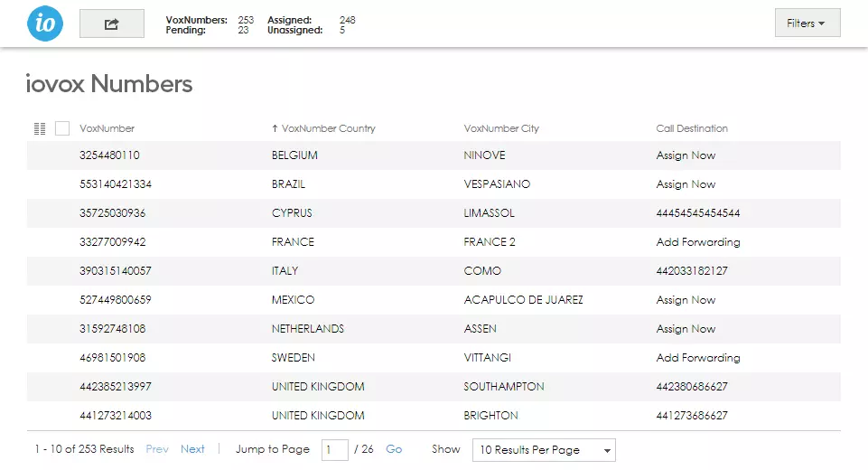Viewport: 868px width, 470px height.
Task: Open the Filters dropdown
Action: click(807, 23)
